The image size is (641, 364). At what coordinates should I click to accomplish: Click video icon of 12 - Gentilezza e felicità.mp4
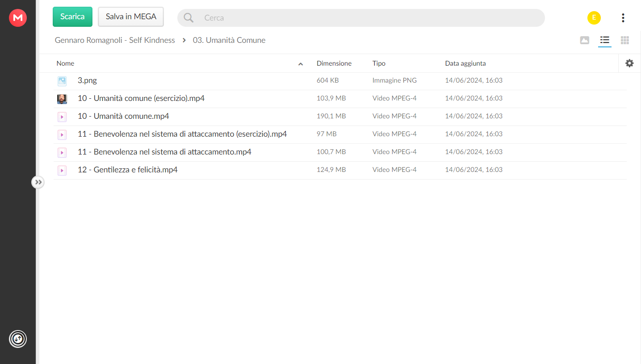click(62, 170)
